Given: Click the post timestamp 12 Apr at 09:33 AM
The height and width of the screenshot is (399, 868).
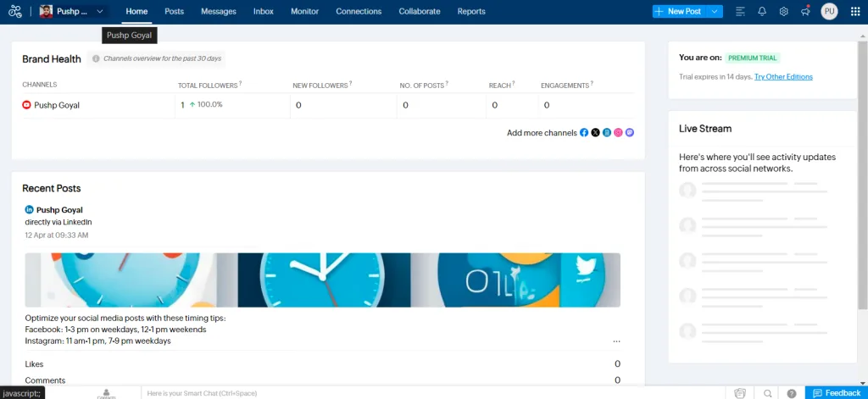Looking at the screenshot, I should [57, 236].
